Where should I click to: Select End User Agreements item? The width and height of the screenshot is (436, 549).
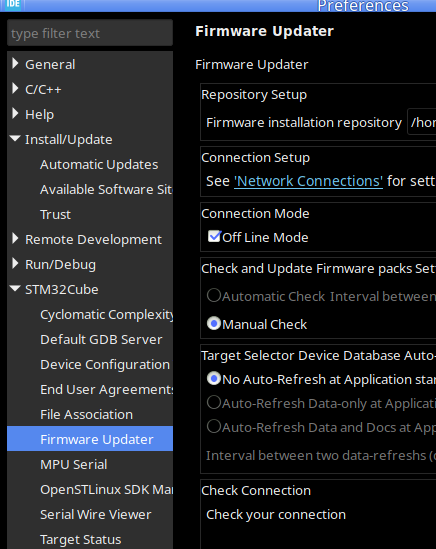tap(106, 390)
